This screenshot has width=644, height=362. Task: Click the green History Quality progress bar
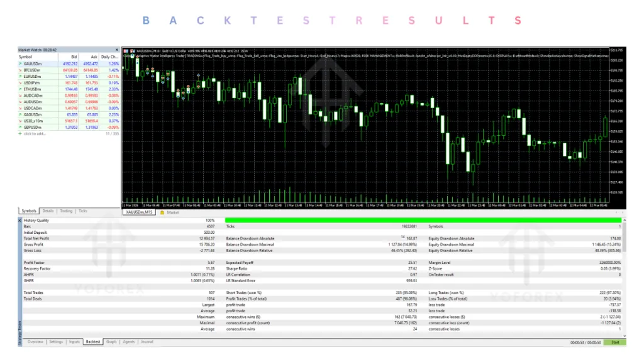click(x=423, y=221)
